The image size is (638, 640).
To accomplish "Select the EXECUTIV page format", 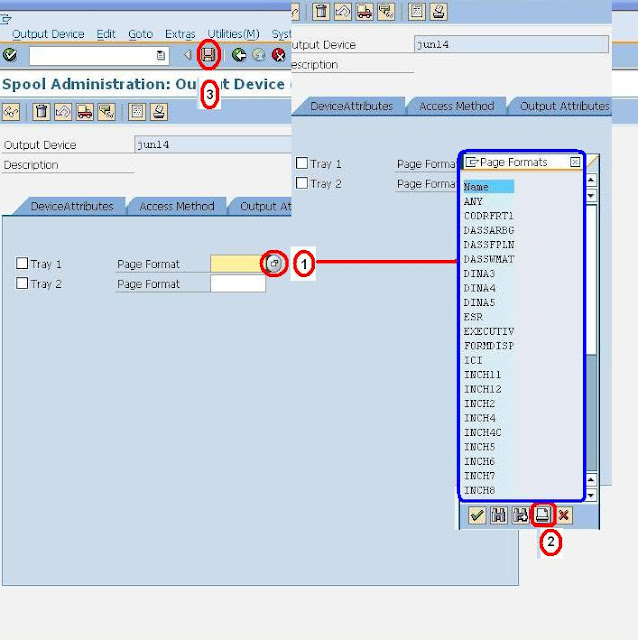I will click(489, 331).
